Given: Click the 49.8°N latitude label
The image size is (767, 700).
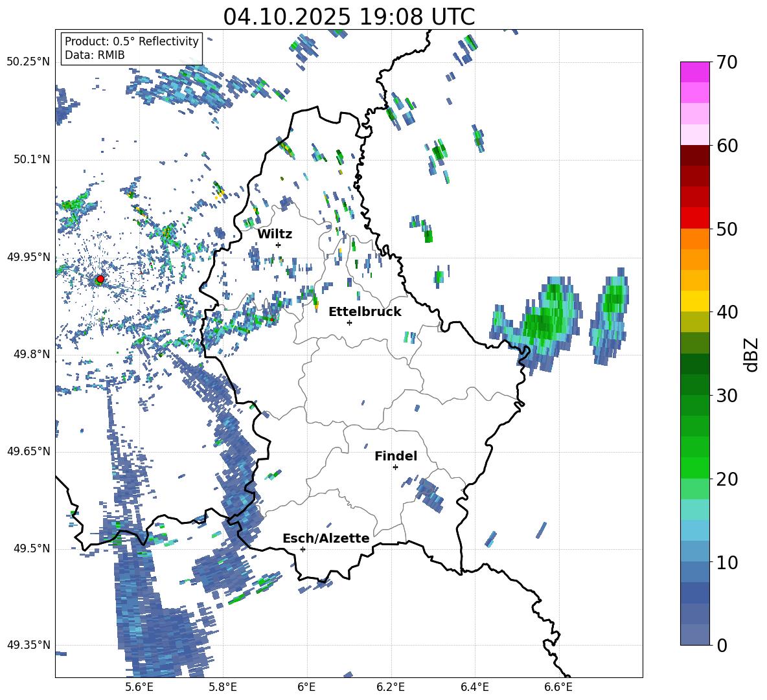Looking at the screenshot, I should coord(32,354).
